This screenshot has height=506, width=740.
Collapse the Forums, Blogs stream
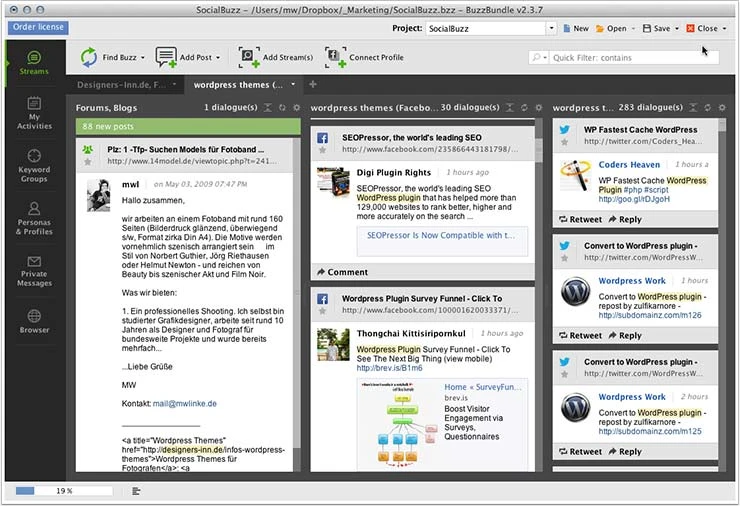(x=268, y=108)
